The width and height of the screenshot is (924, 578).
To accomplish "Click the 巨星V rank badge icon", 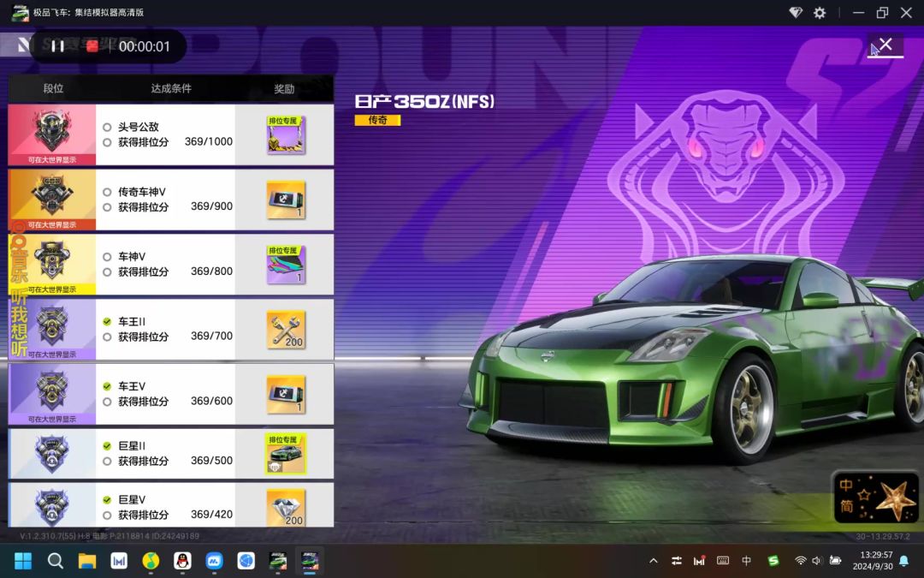I will [x=52, y=506].
